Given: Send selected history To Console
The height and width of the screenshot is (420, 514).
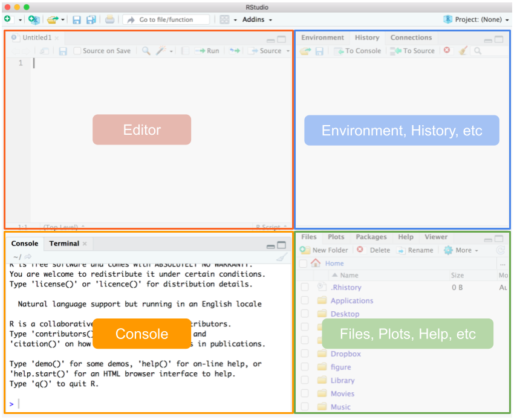Looking at the screenshot, I should (x=357, y=51).
